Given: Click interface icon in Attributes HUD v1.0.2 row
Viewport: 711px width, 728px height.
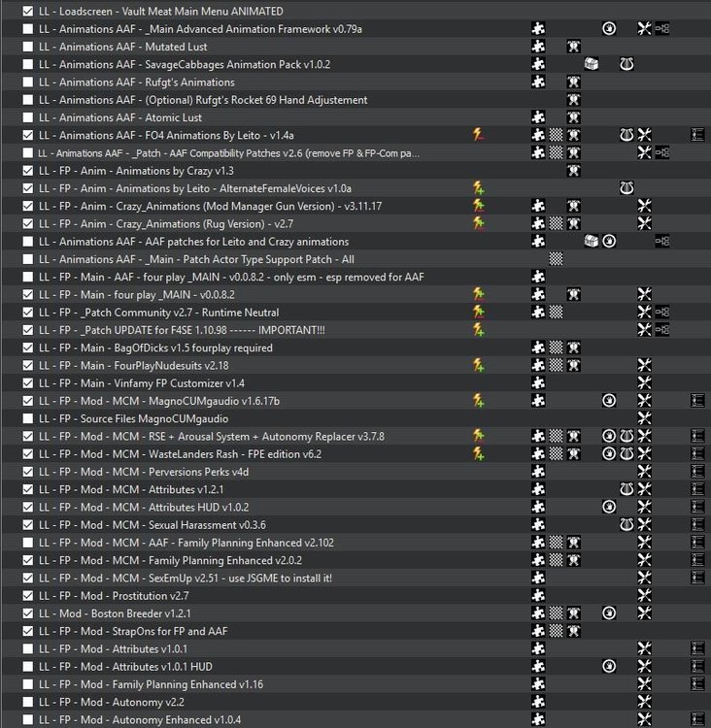Looking at the screenshot, I should 609,507.
